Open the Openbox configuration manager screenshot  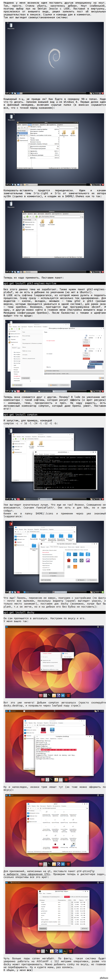(x=54, y=356)
